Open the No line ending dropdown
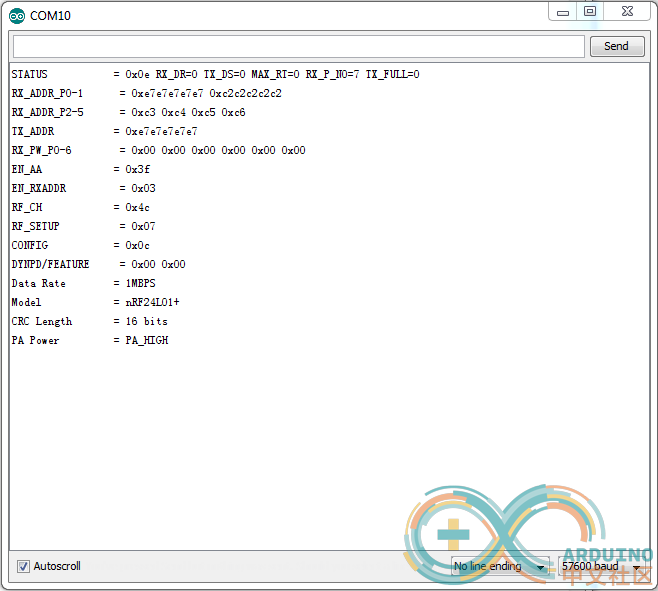 tap(500, 566)
